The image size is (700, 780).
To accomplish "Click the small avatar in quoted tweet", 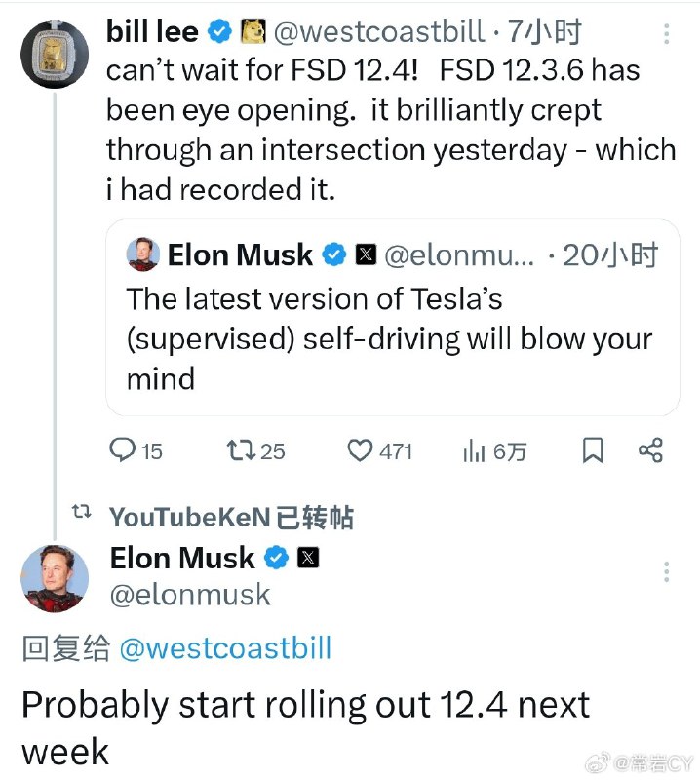I will (143, 254).
